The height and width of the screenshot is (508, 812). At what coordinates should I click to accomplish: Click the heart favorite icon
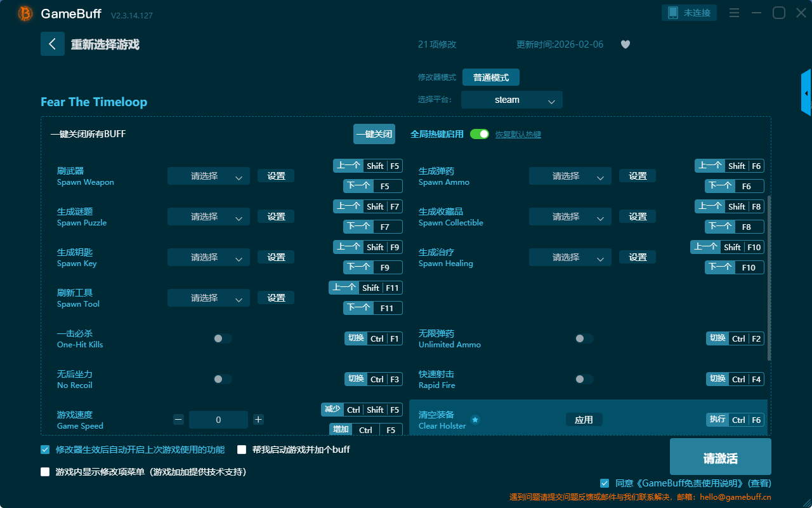pyautogui.click(x=625, y=44)
